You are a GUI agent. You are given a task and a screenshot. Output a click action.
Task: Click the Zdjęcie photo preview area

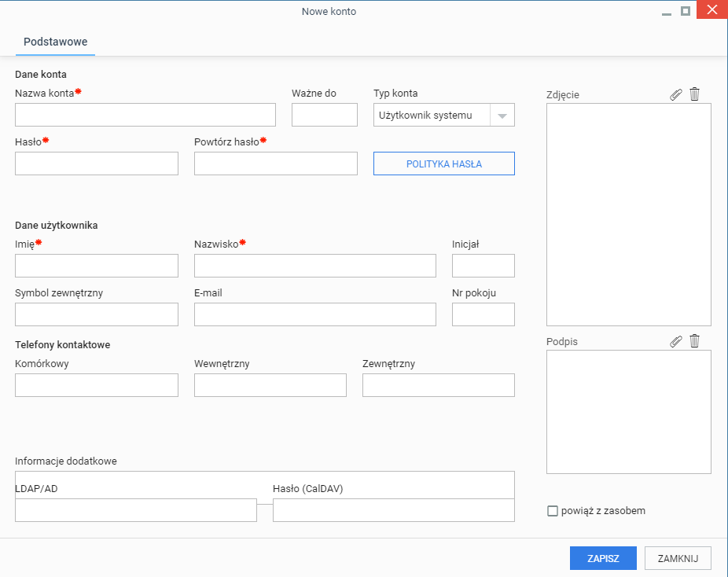point(629,215)
